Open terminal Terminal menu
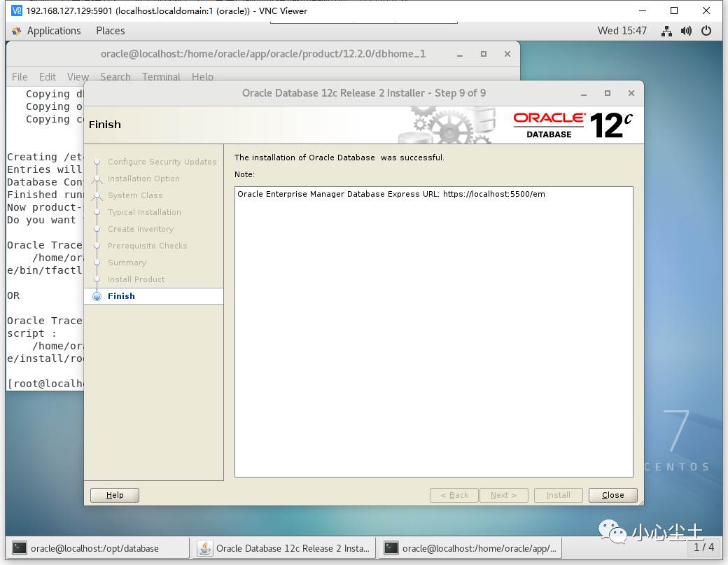The width and height of the screenshot is (728, 565). (161, 76)
